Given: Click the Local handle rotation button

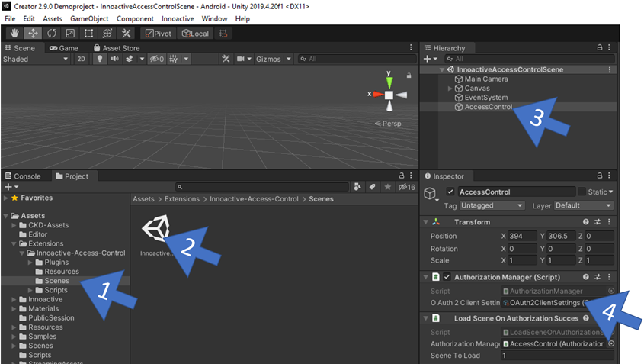Looking at the screenshot, I should [x=195, y=34].
